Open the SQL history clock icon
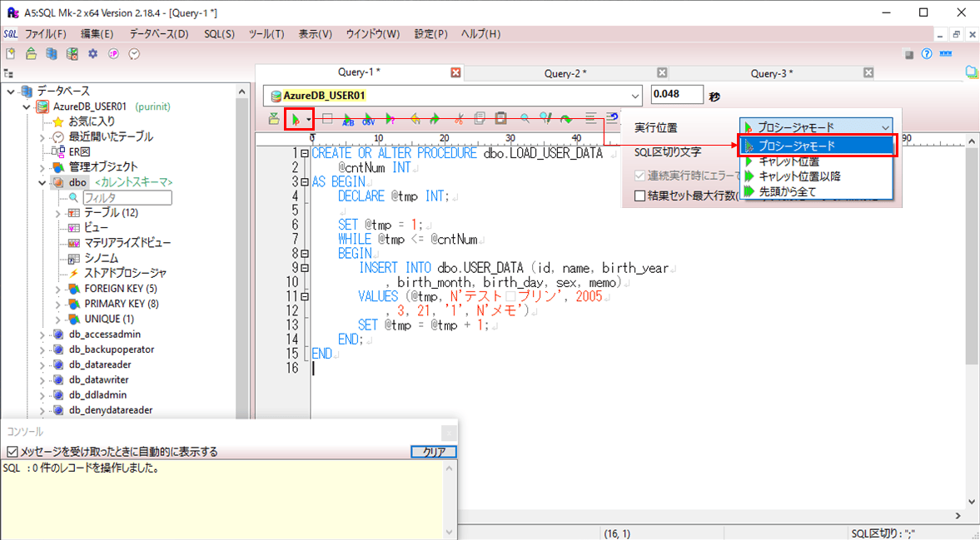 134,54
